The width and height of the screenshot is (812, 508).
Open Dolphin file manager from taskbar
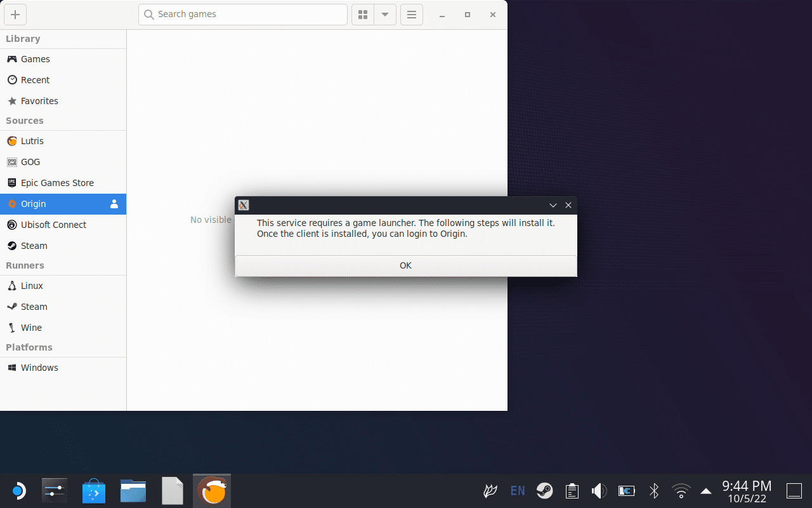coord(133,491)
